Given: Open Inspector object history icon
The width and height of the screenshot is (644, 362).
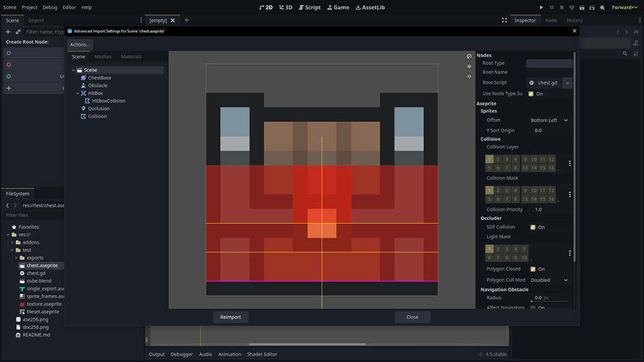Looking at the screenshot, I should (x=636, y=32).
